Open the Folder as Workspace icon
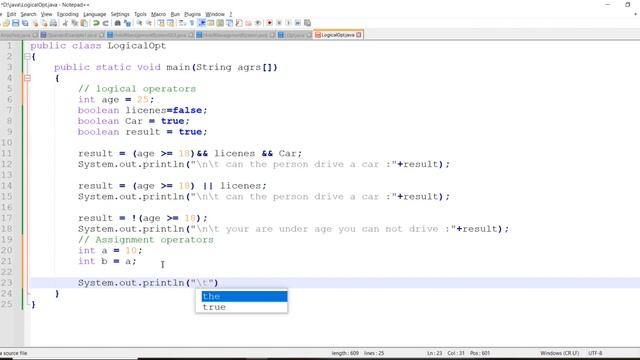 click(x=248, y=23)
